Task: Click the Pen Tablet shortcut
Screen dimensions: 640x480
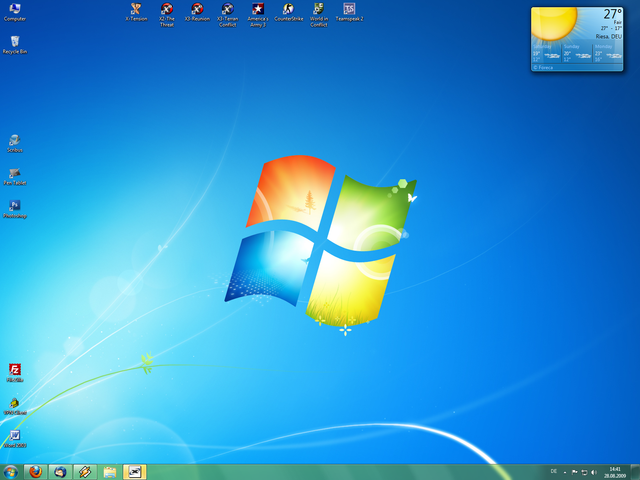Action: pyautogui.click(x=14, y=174)
